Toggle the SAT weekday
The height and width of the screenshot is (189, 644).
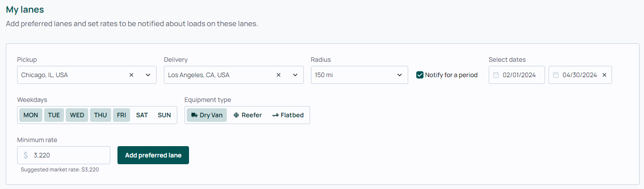click(142, 115)
